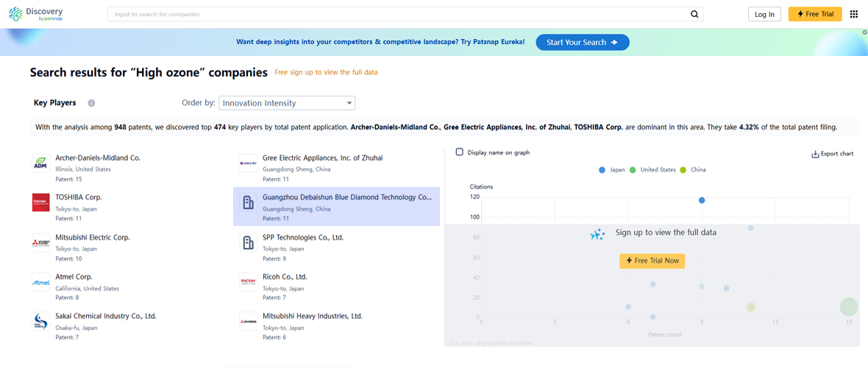Image resolution: width=868 pixels, height=368 pixels.
Task: Toggle the Japan legend item
Action: (612, 169)
